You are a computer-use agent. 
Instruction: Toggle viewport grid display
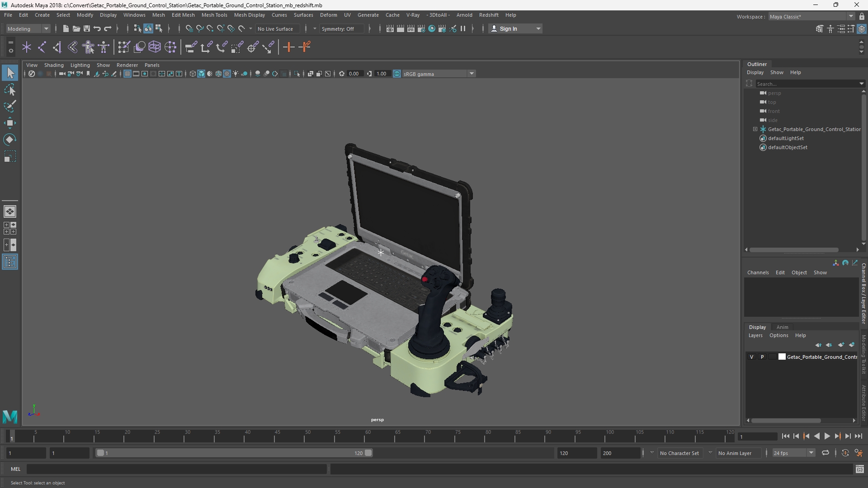coord(127,74)
